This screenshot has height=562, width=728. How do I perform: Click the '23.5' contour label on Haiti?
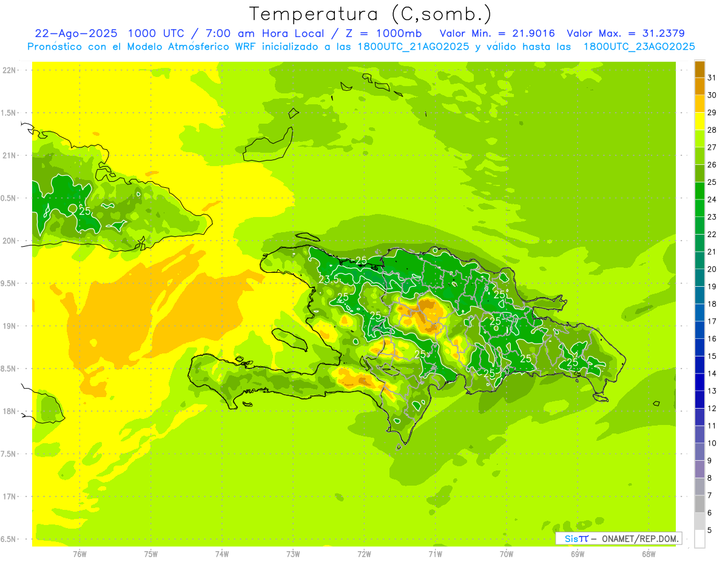pos(328,279)
